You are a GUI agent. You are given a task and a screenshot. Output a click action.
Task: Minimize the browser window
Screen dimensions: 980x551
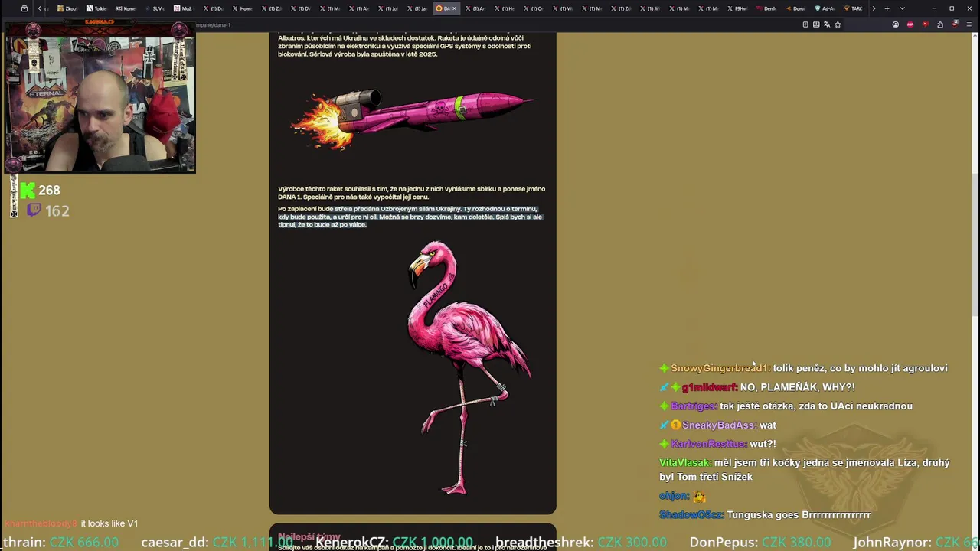[x=934, y=8]
